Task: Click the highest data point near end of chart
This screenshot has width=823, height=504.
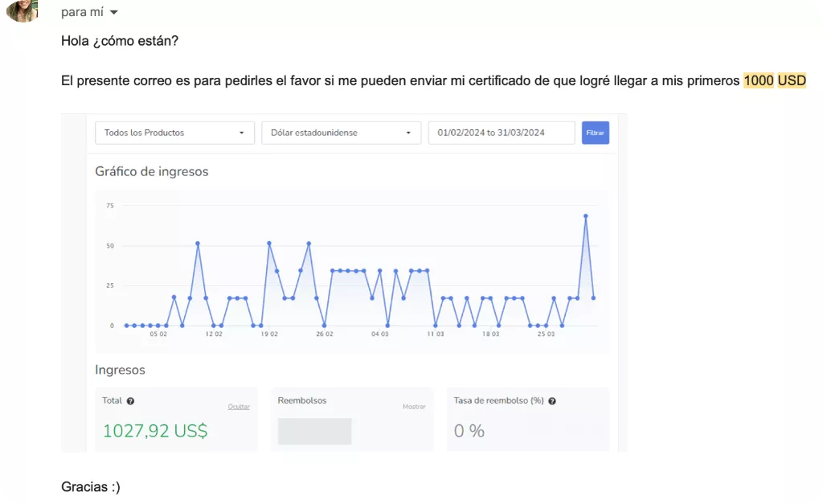Action: click(586, 215)
